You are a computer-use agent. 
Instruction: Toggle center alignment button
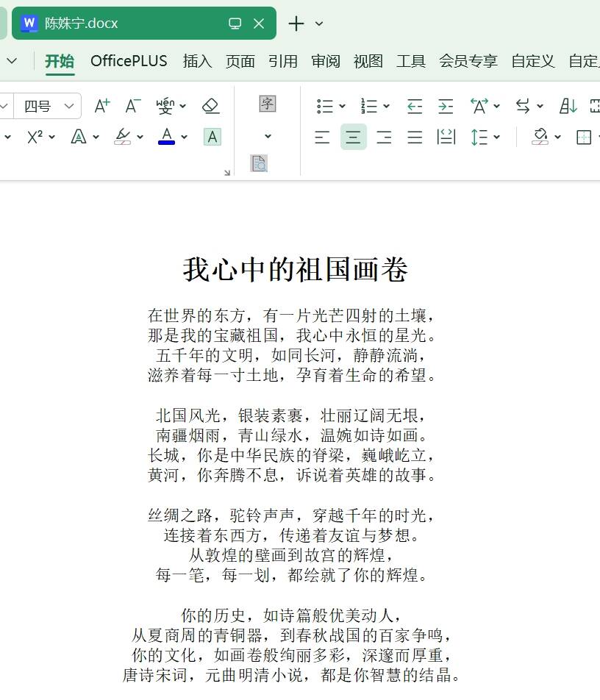[x=353, y=137]
